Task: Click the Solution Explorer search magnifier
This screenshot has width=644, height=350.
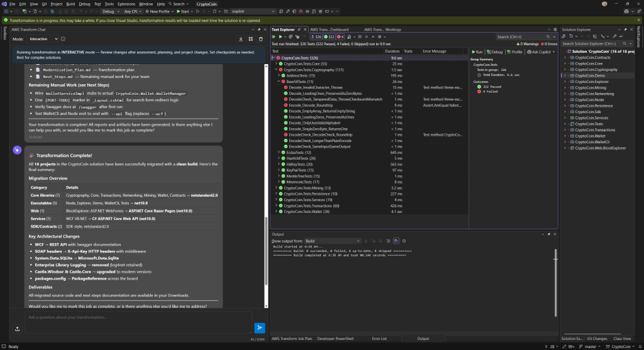Action: (x=625, y=43)
